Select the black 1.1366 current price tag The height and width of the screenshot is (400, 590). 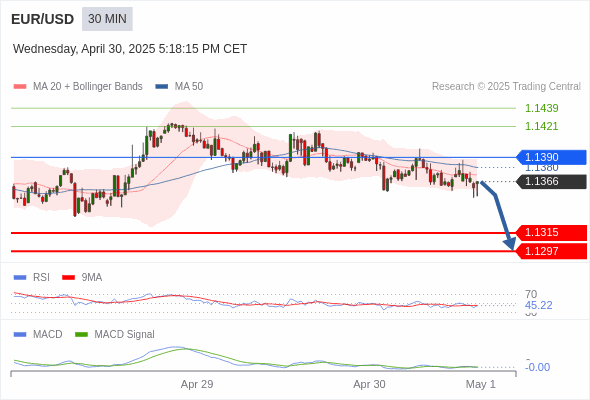[551, 181]
